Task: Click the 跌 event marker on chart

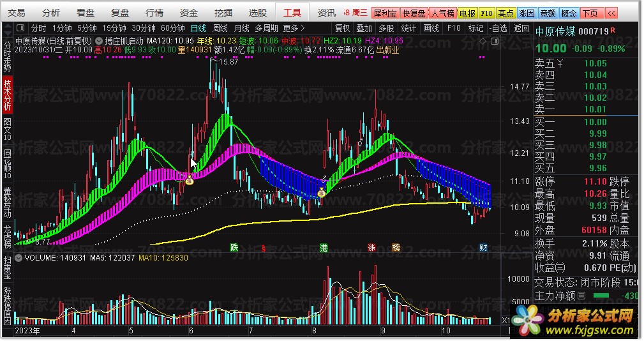Action: [x=234, y=247]
